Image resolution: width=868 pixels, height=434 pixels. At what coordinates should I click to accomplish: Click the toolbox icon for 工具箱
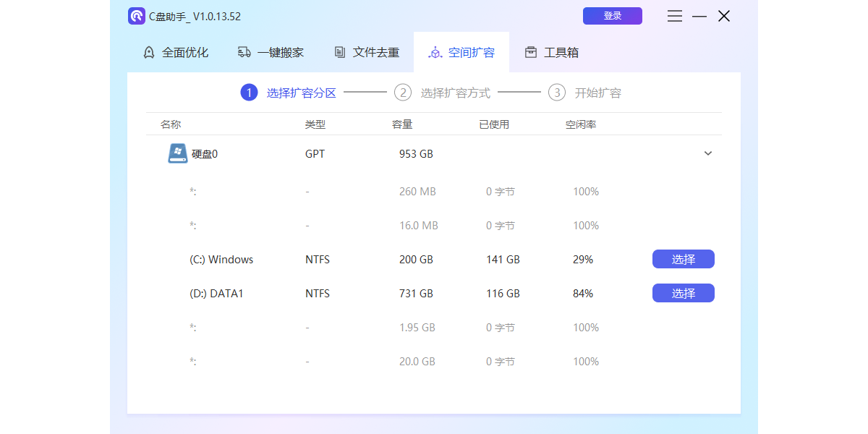click(x=531, y=52)
